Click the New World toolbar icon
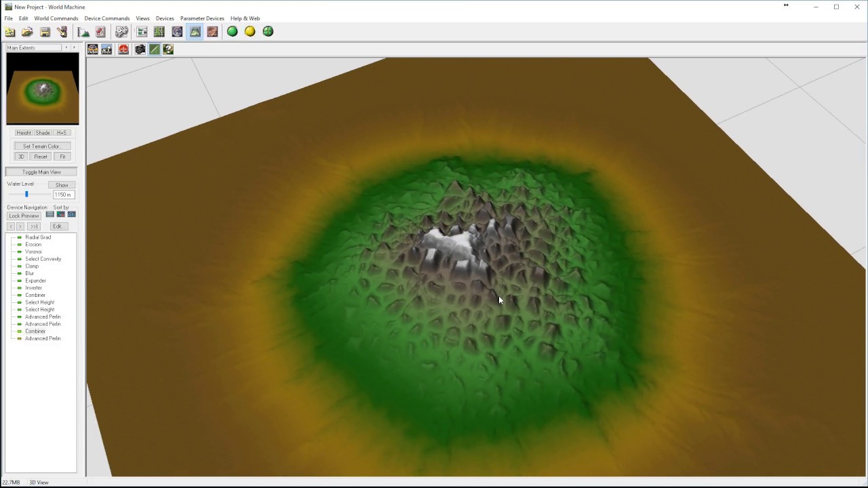The image size is (868, 488). (x=10, y=32)
